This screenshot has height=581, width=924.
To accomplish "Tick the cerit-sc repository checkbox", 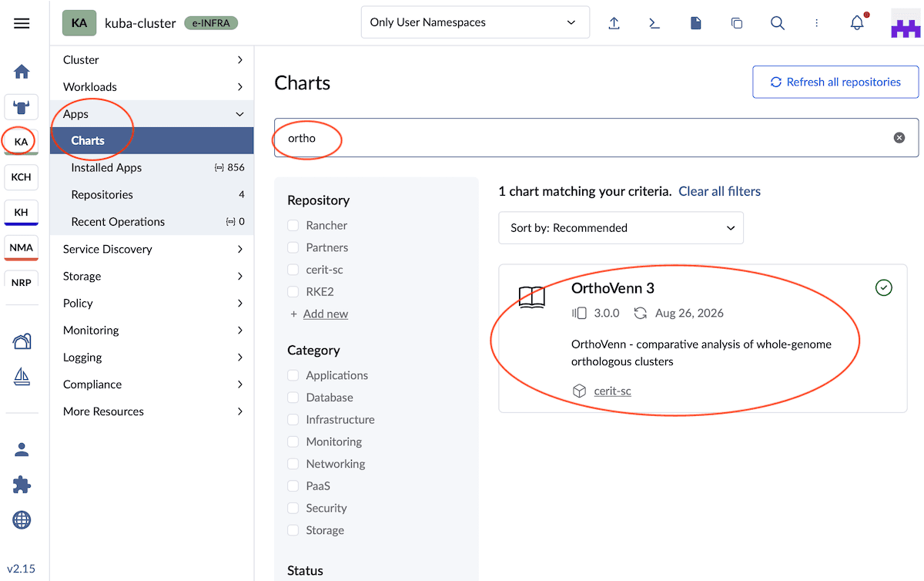I will point(293,270).
